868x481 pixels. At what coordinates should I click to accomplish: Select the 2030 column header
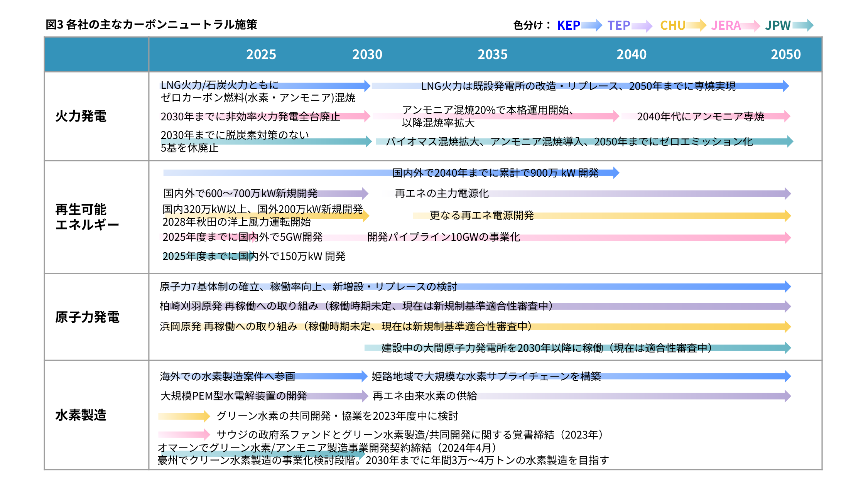click(x=367, y=54)
